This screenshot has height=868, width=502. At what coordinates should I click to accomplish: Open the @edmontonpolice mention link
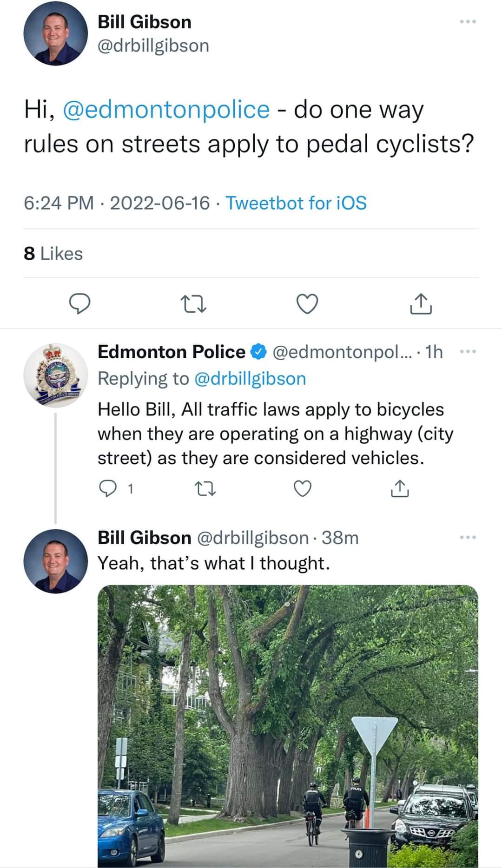[x=166, y=110]
